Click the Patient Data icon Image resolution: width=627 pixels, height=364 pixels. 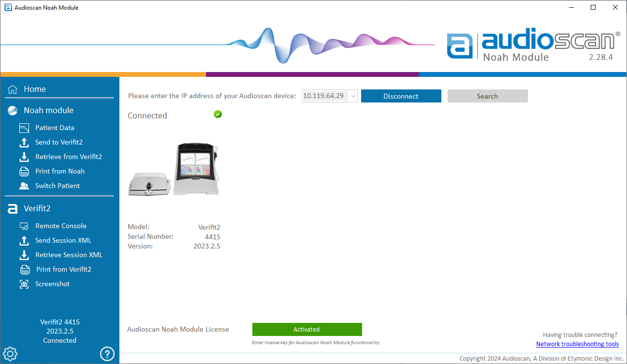pyautogui.click(x=24, y=128)
